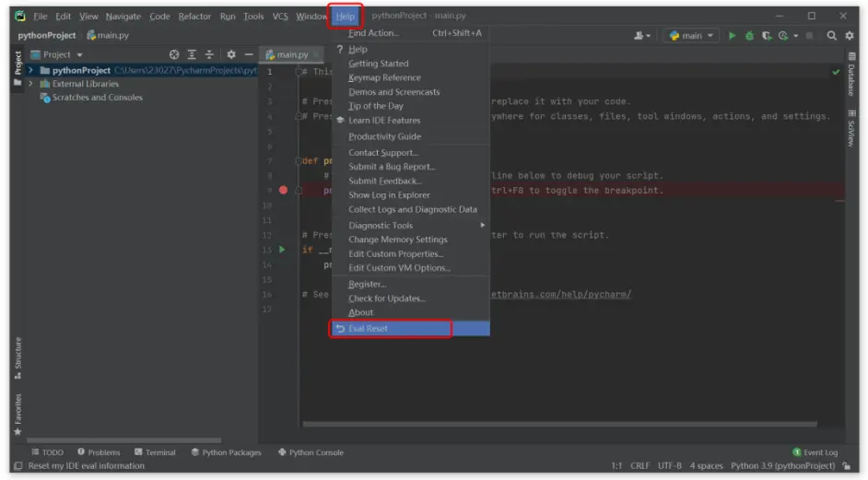Open the Favorites tool window on left edge
This screenshot has height=480, width=868.
coord(18,414)
